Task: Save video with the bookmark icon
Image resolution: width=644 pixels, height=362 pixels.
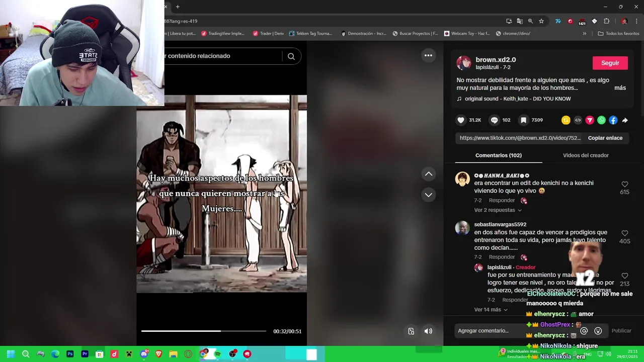Action: (523, 120)
